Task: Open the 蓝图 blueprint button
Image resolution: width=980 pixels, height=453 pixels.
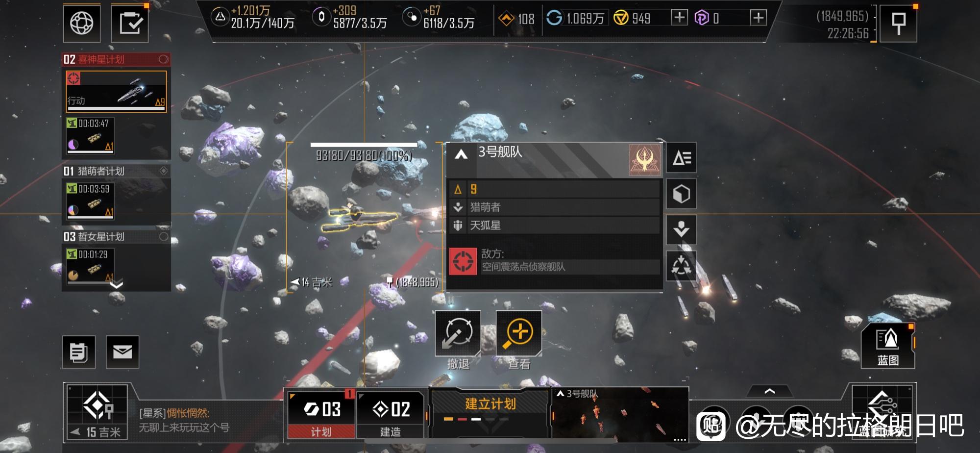Action: point(888,347)
